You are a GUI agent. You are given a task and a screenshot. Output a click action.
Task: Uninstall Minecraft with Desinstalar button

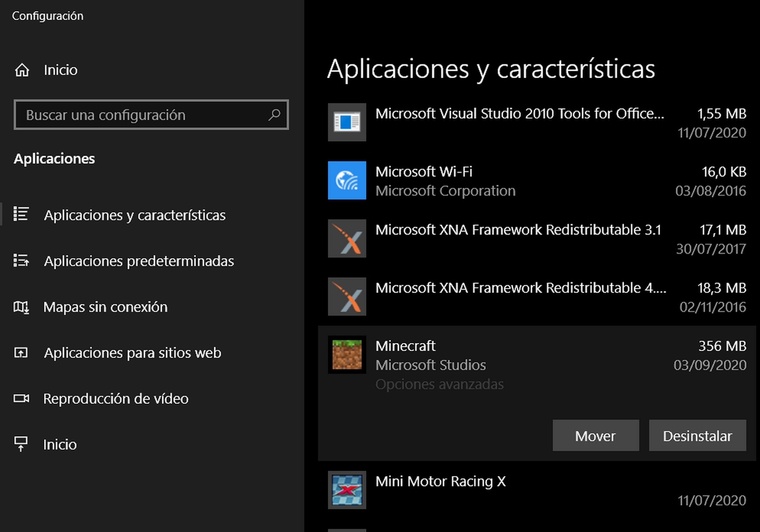697,436
